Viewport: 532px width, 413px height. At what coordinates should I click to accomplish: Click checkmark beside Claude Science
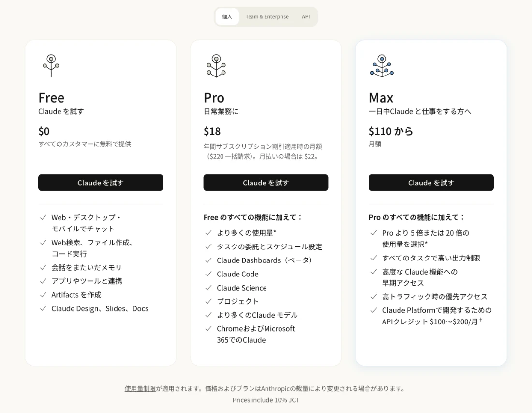click(x=208, y=288)
